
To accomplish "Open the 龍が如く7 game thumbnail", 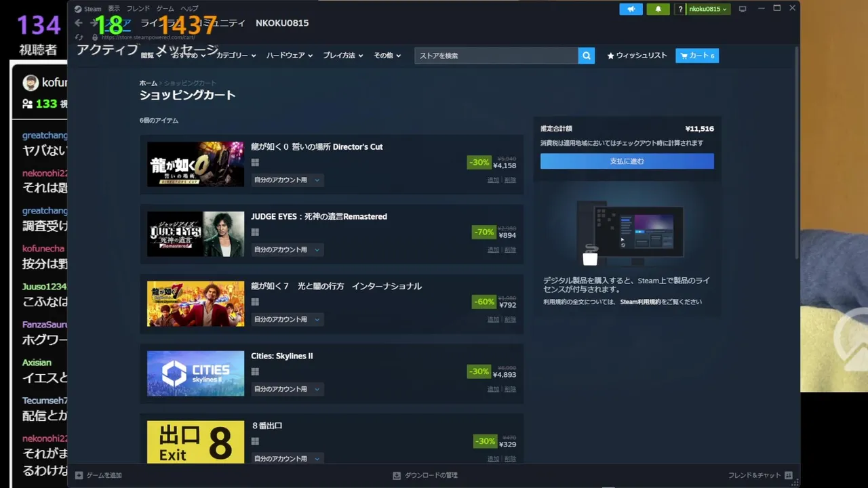I will click(195, 304).
